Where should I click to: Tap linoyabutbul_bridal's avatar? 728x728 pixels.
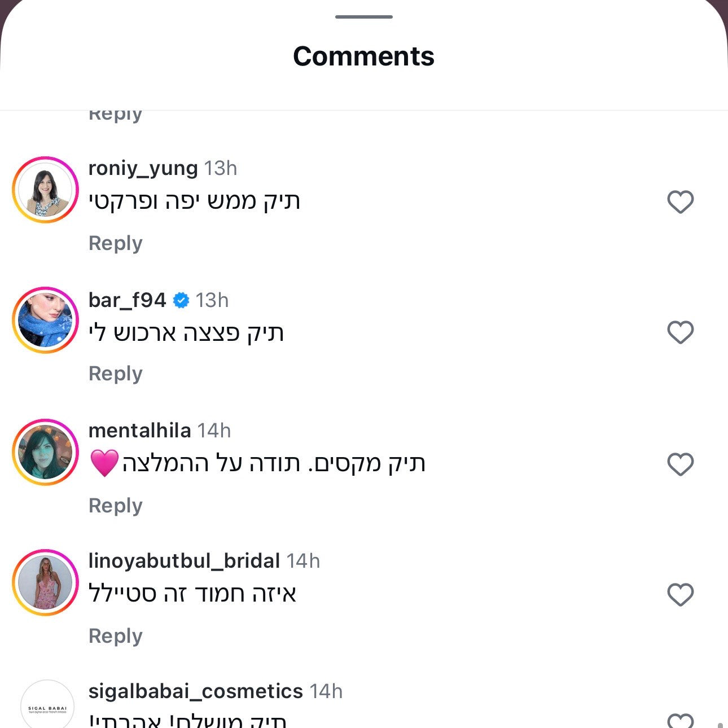[x=45, y=582]
